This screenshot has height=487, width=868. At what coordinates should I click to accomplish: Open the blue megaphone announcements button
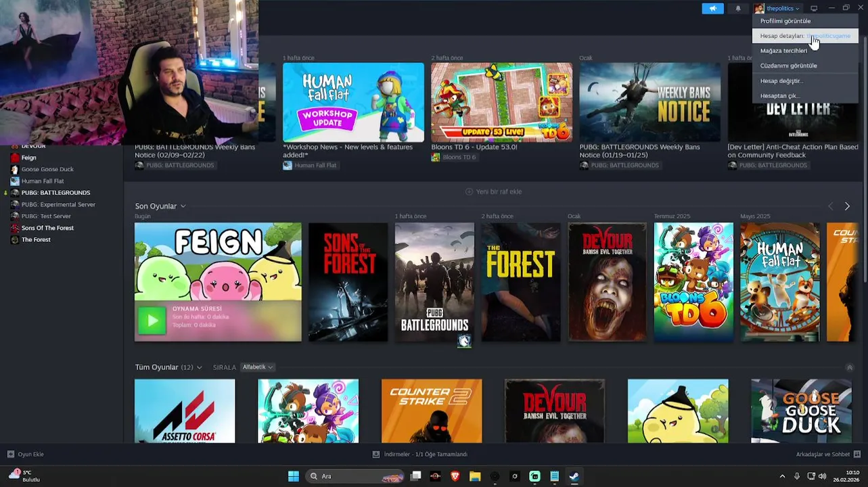tap(712, 8)
